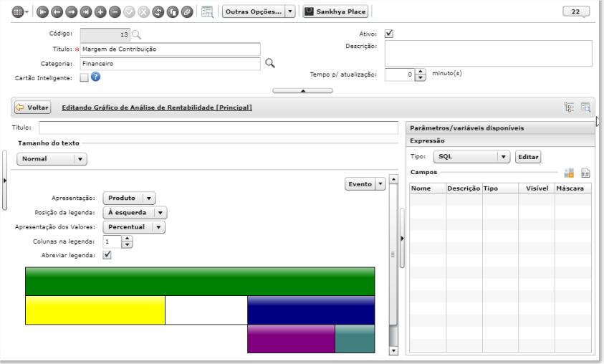
Task: Click the Descrição text area
Action: pyautogui.click(x=488, y=54)
